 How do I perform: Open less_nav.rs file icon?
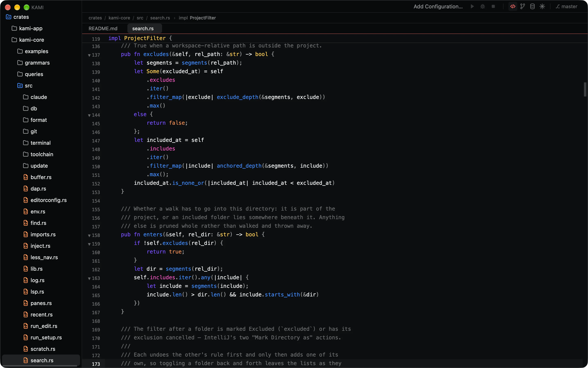[26, 257]
